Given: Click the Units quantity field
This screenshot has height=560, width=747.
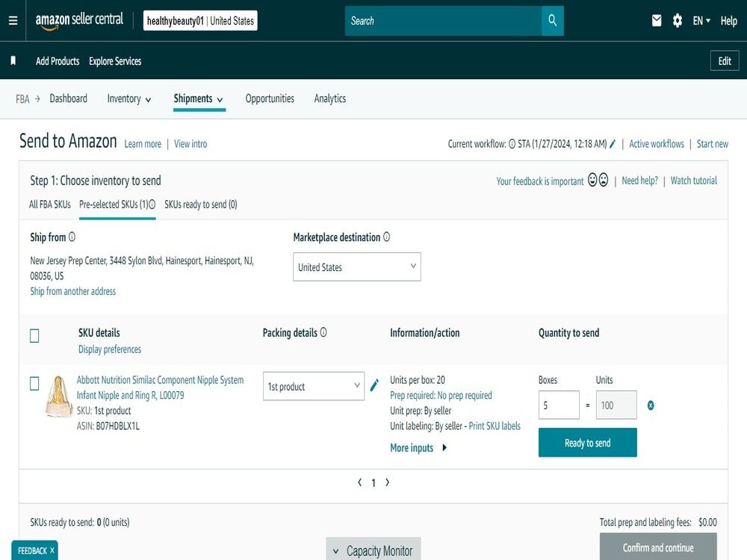Looking at the screenshot, I should pyautogui.click(x=616, y=405).
